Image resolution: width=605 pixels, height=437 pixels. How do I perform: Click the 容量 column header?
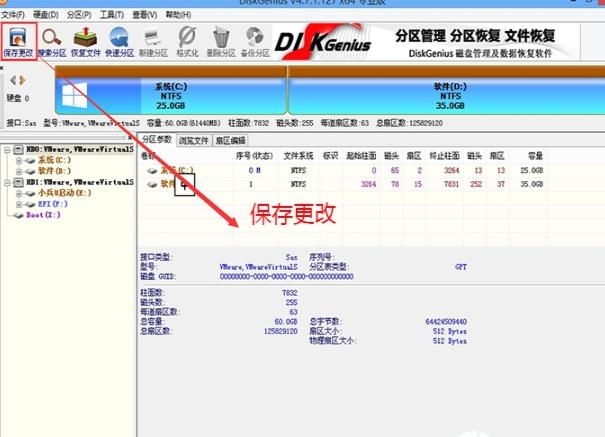click(535, 156)
